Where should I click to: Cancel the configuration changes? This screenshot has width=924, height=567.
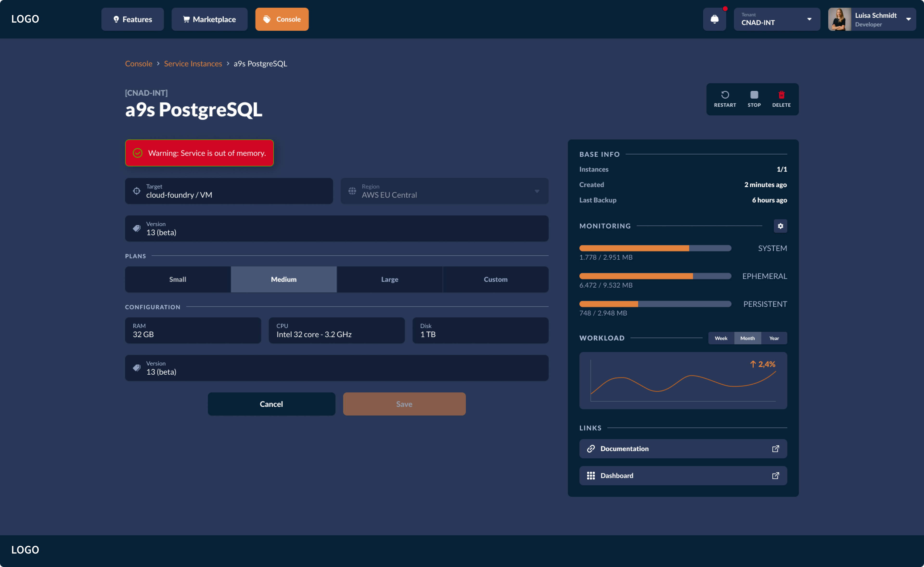pos(271,404)
